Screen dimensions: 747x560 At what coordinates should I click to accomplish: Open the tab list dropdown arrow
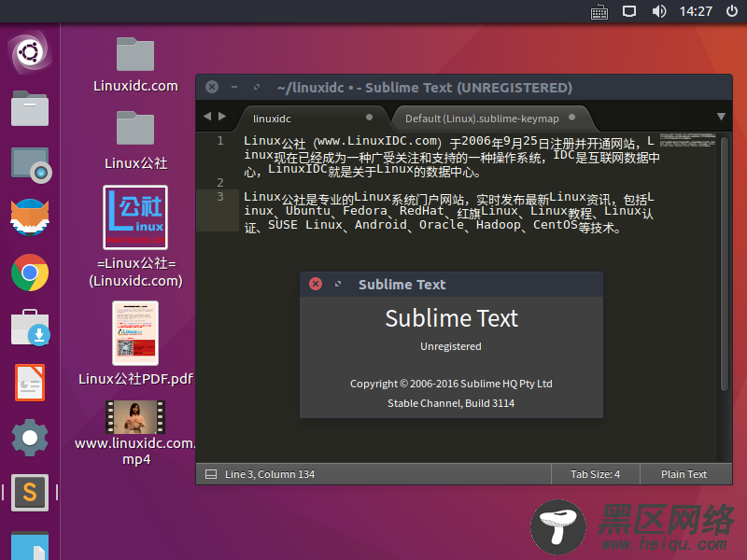(x=721, y=117)
